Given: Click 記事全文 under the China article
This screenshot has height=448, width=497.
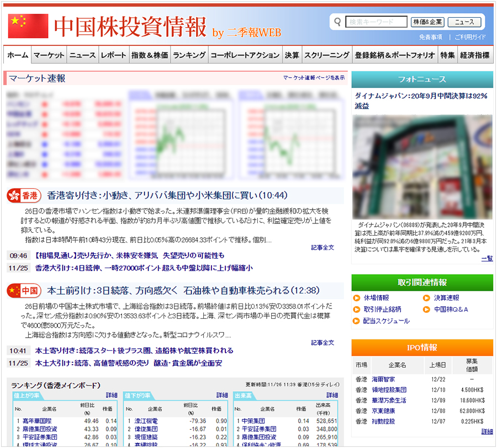Looking at the screenshot, I should point(322,343).
